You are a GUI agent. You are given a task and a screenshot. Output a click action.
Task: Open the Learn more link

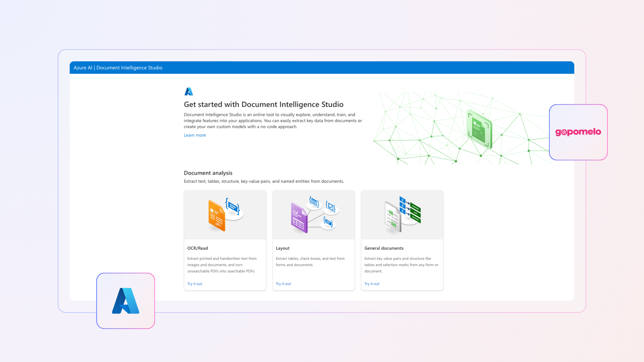(x=195, y=135)
